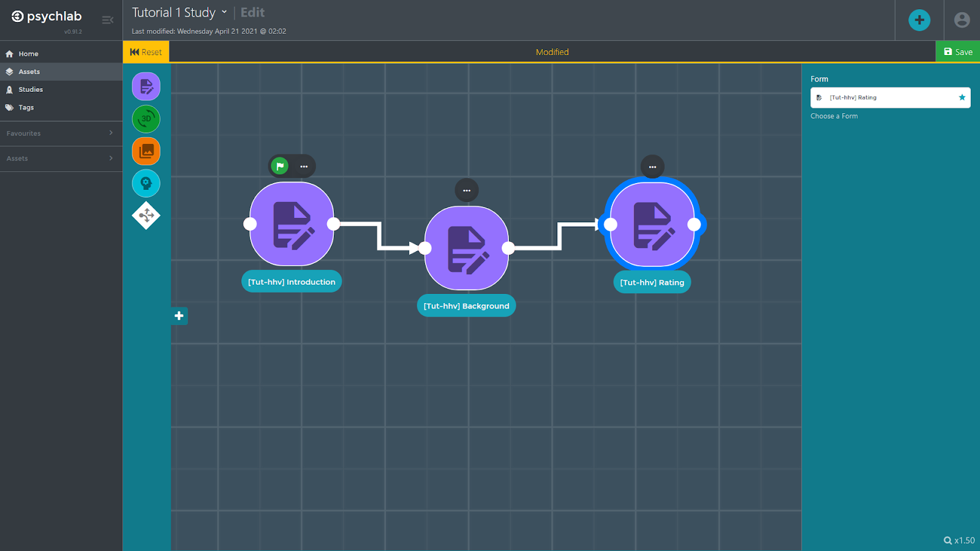Collapse the sidebar with the hamburger toggle
Viewport: 980px width, 551px height.
tap(108, 20)
